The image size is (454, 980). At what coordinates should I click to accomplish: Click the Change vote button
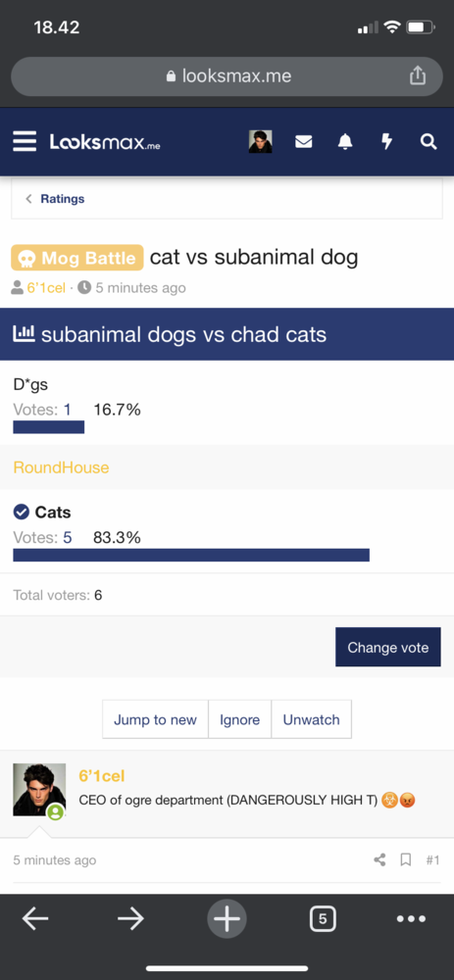[x=387, y=648]
